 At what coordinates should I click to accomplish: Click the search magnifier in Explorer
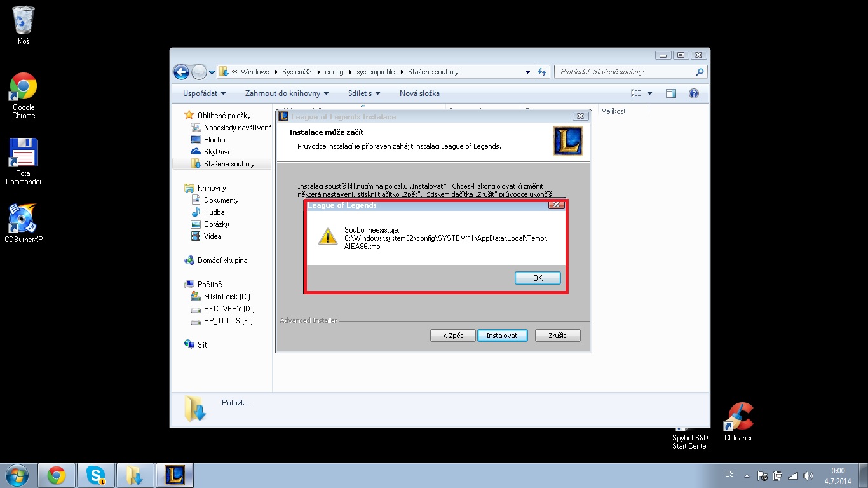[x=700, y=72]
